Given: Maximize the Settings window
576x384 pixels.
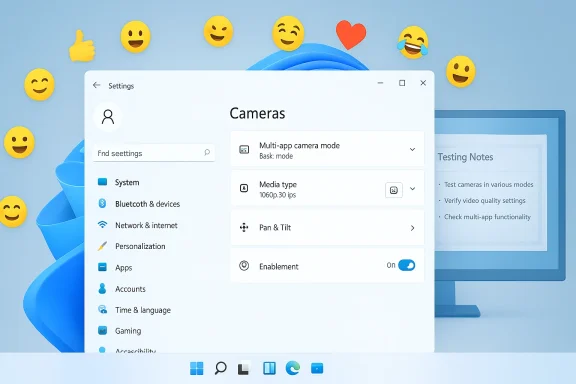Looking at the screenshot, I should (x=402, y=83).
